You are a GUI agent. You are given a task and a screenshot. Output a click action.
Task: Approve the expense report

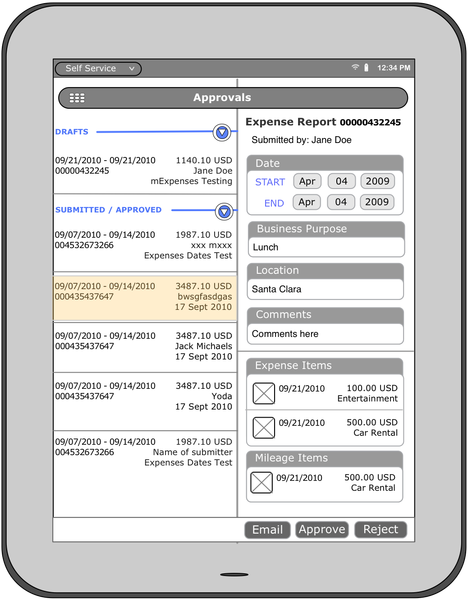(322, 529)
